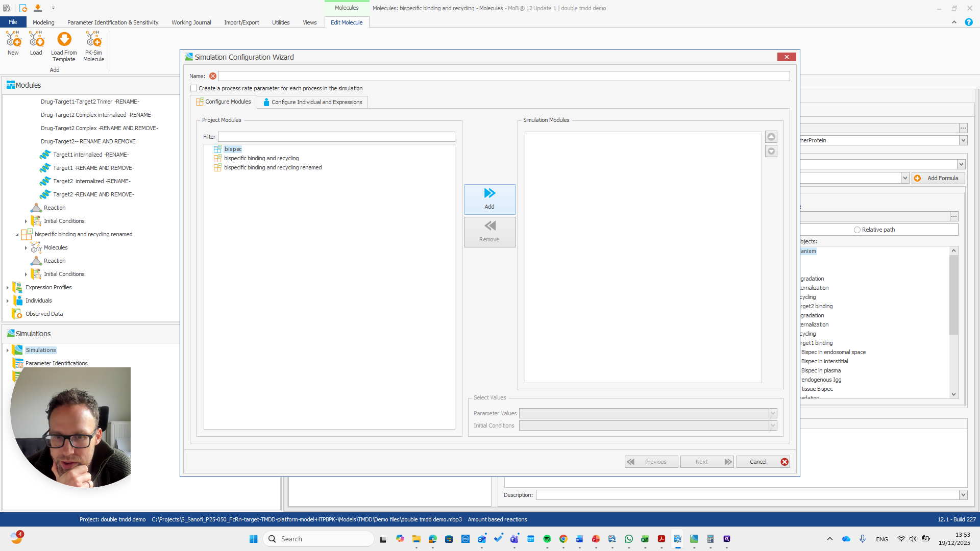Open the Parameter Identification & Sensitivity tab

[x=113, y=22]
